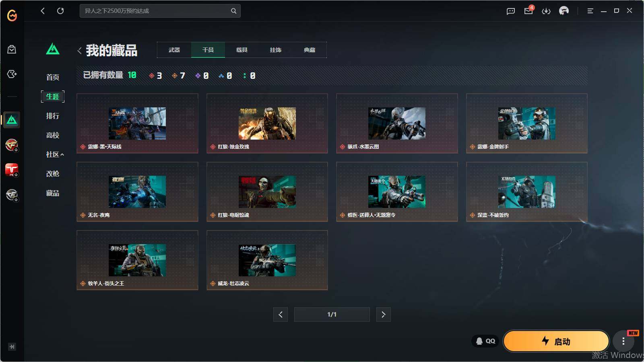644x362 pixels.
Task: Open 藏品 in the left navigation
Action: [x=53, y=193]
